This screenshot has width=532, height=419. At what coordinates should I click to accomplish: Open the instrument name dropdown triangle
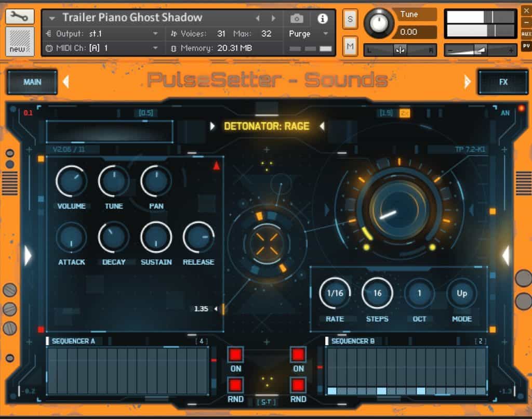click(x=52, y=18)
